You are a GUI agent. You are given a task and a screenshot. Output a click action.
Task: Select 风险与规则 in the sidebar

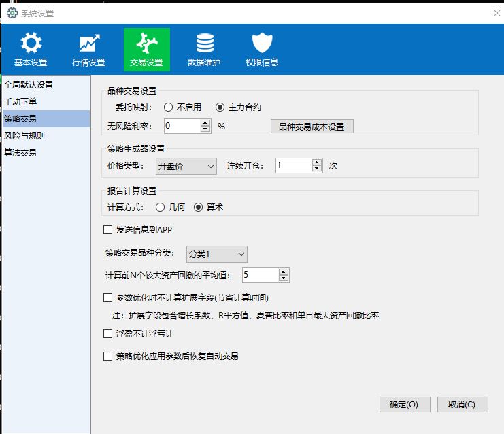click(24, 135)
